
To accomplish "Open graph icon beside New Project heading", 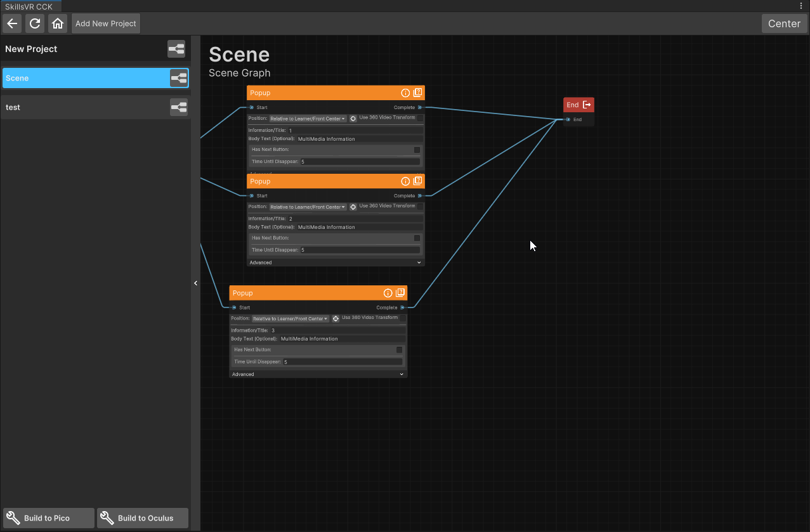I will point(176,49).
